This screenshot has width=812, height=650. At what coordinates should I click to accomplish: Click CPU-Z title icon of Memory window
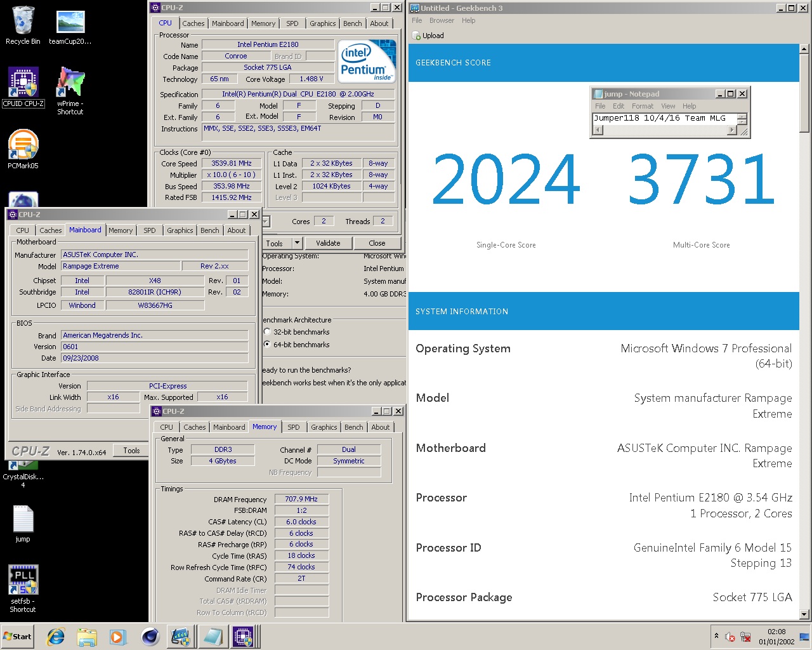[x=157, y=411]
